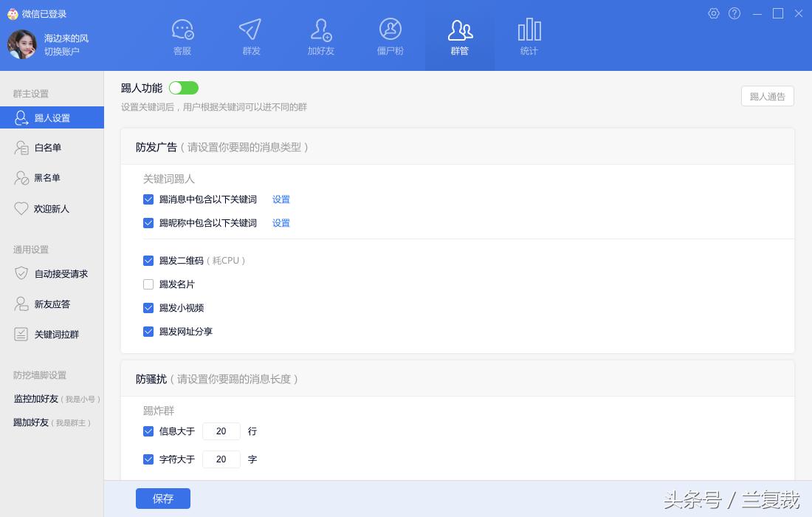Select the 群发 mass messaging icon
Screen dimensions: 812x517
[251, 35]
